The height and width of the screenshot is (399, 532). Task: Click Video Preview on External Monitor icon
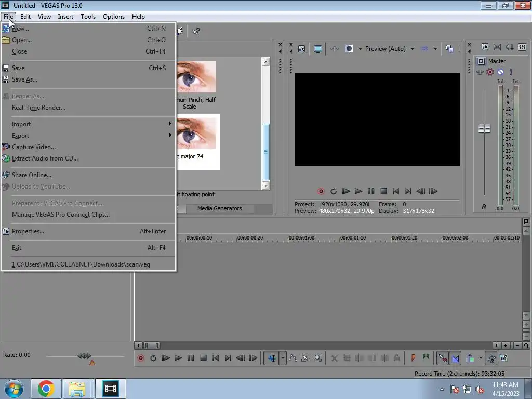317,49
